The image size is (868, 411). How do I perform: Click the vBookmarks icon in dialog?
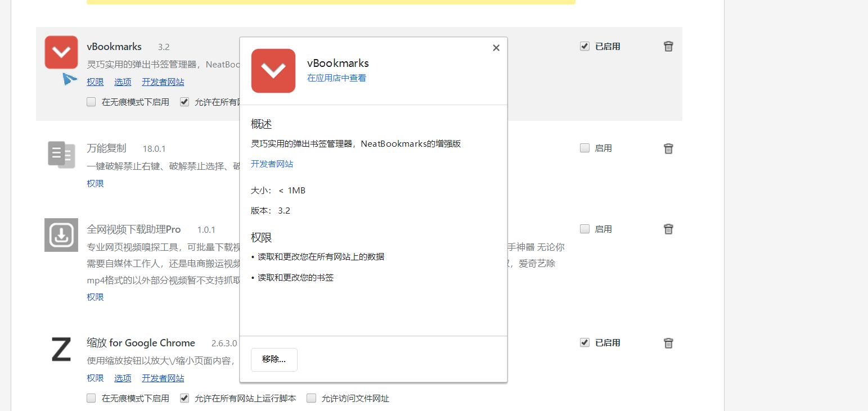[273, 71]
